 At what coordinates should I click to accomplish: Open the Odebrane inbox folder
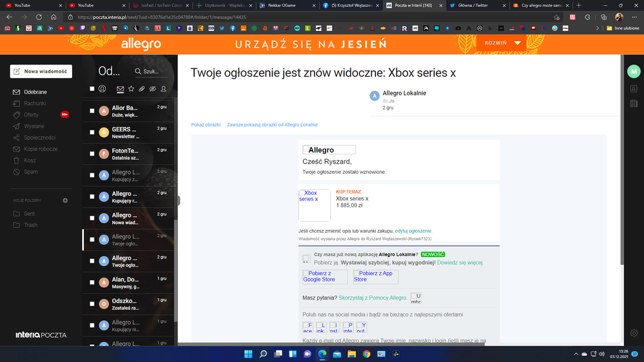[35, 92]
